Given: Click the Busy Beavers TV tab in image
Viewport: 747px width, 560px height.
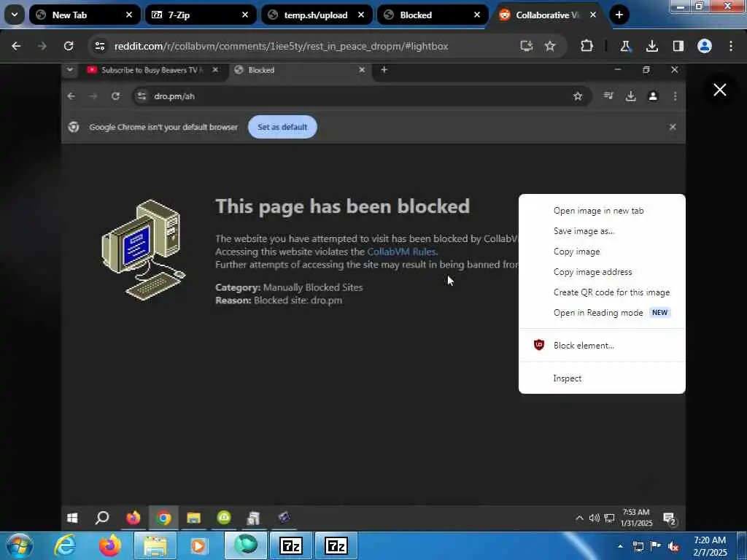Looking at the screenshot, I should (x=152, y=70).
